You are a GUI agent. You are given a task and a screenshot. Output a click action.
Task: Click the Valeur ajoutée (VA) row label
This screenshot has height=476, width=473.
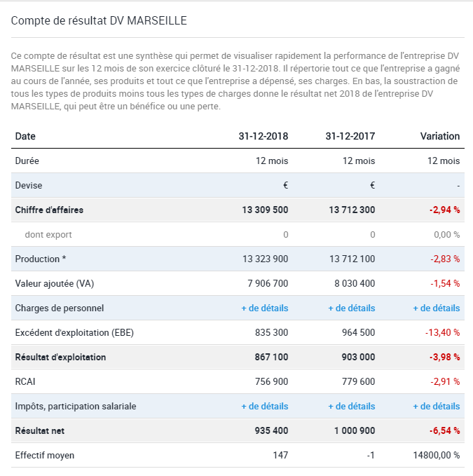click(x=55, y=283)
